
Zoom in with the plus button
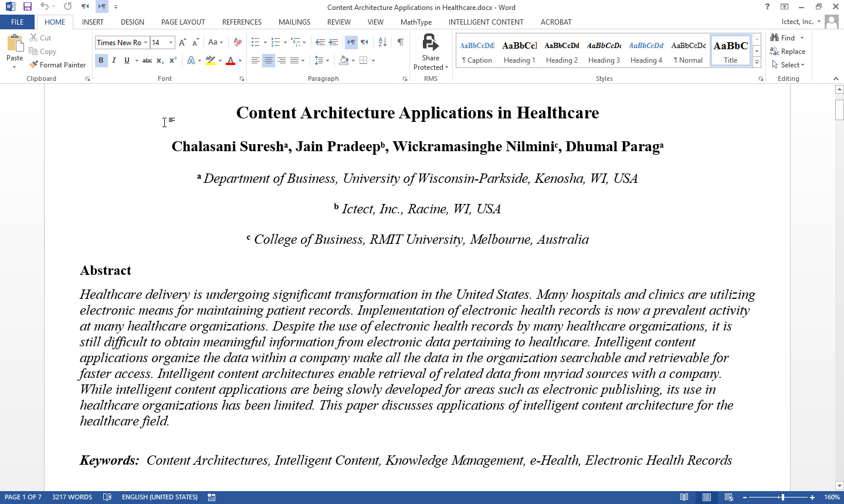tap(812, 498)
